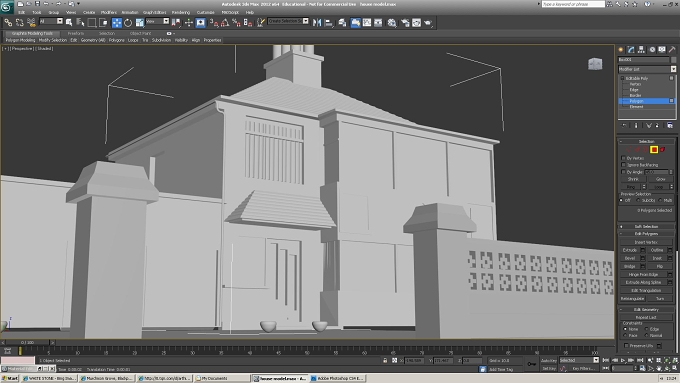The height and width of the screenshot is (383, 680).
Task: Click the Insert Vertex button
Action: [646, 242]
